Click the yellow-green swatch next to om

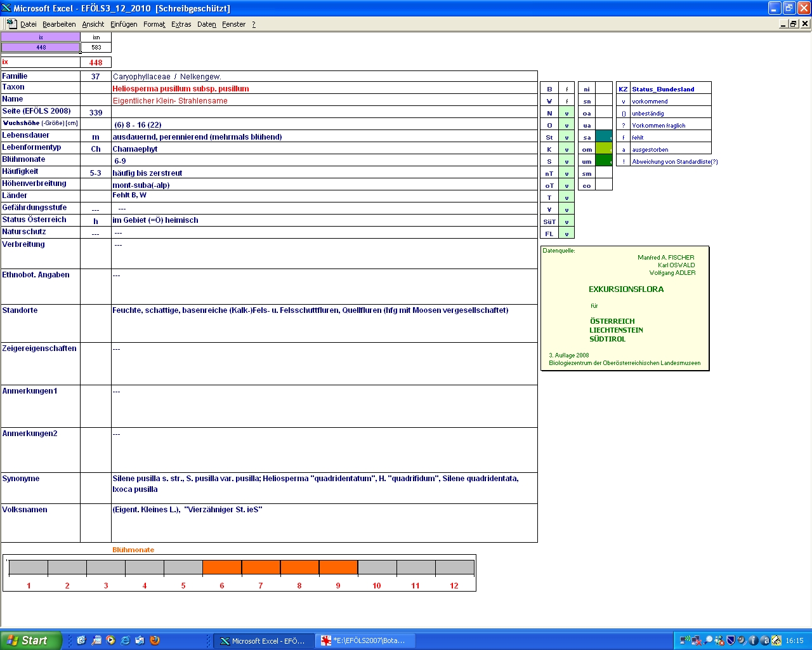[604, 149]
